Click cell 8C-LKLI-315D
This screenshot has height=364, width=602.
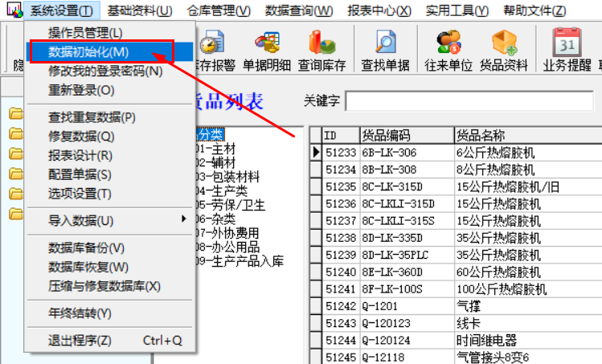click(407, 203)
